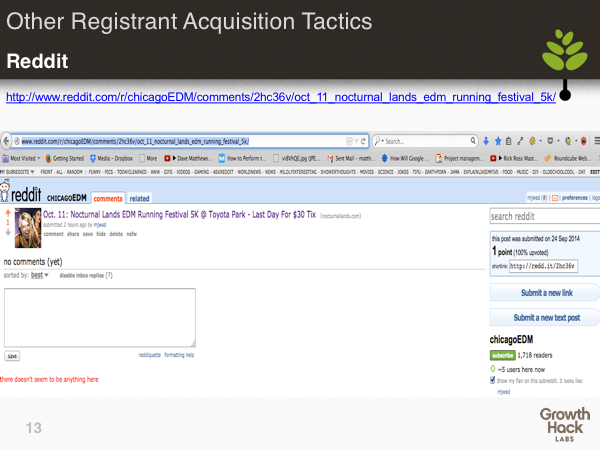The image size is (600, 450).
Task: Open dropdown arrow next to Pocket icon
Action: pos(558,141)
